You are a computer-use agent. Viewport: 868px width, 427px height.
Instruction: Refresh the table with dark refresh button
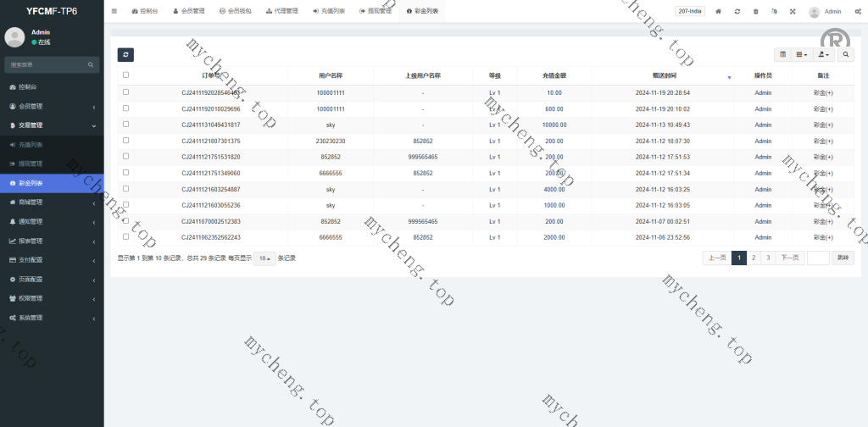click(x=125, y=54)
